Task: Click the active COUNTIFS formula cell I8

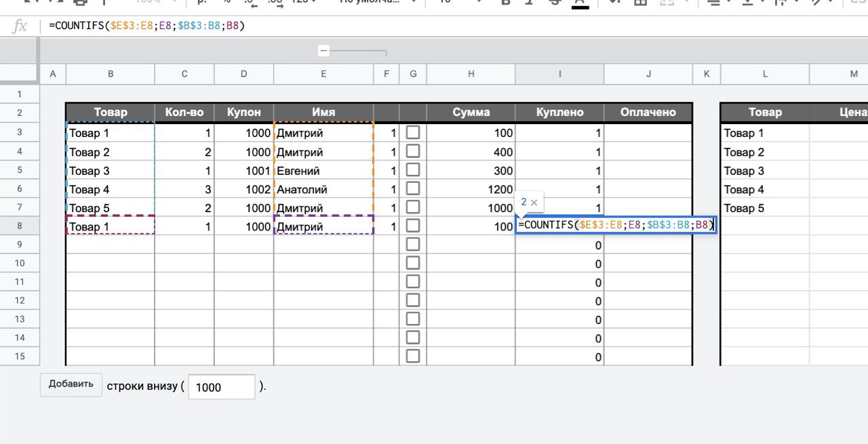Action: (616, 225)
